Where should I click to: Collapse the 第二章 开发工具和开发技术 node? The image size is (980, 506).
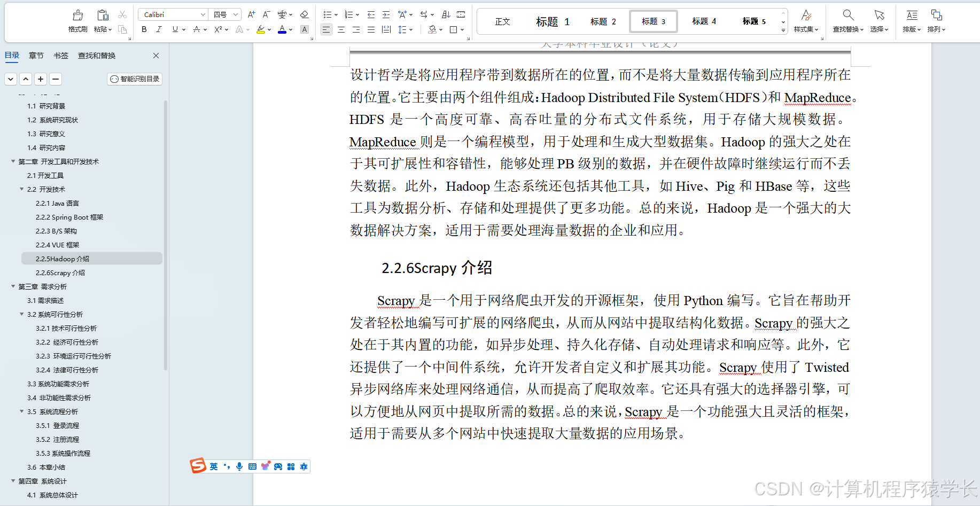(13, 161)
